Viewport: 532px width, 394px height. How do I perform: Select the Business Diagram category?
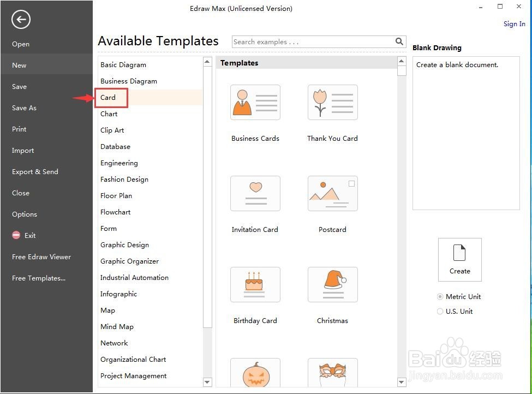[x=129, y=81]
